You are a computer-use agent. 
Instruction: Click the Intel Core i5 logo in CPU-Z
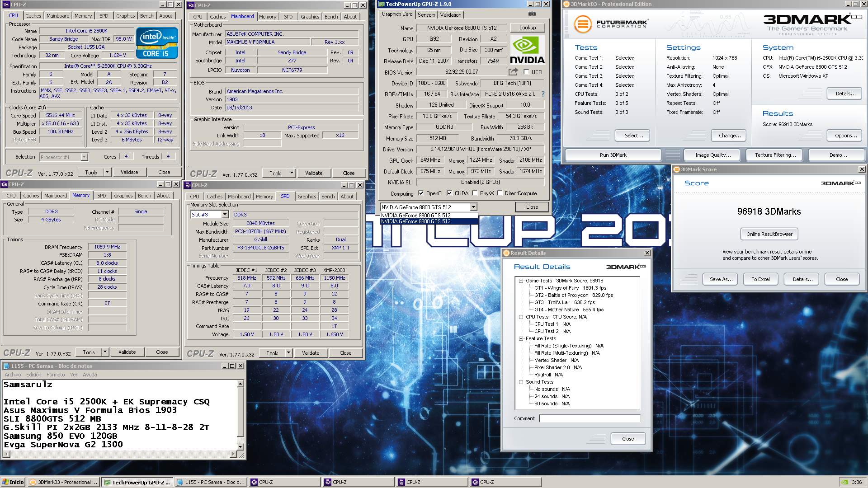click(x=157, y=43)
